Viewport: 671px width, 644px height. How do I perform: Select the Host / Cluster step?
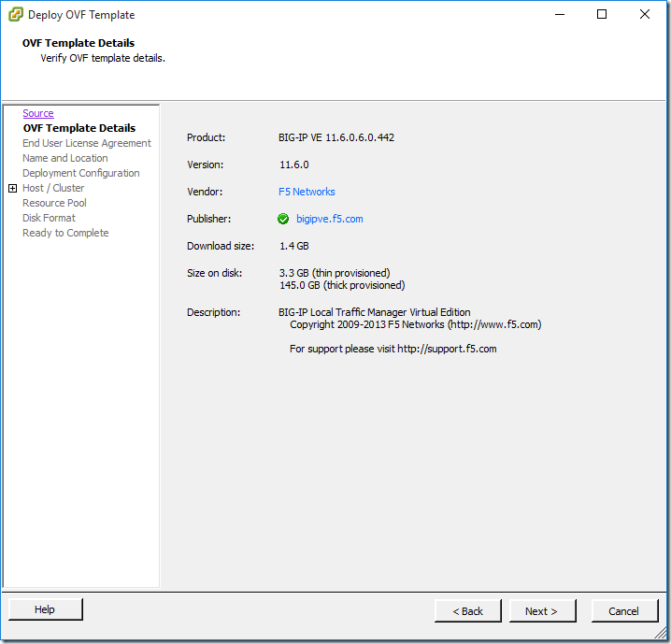point(53,188)
